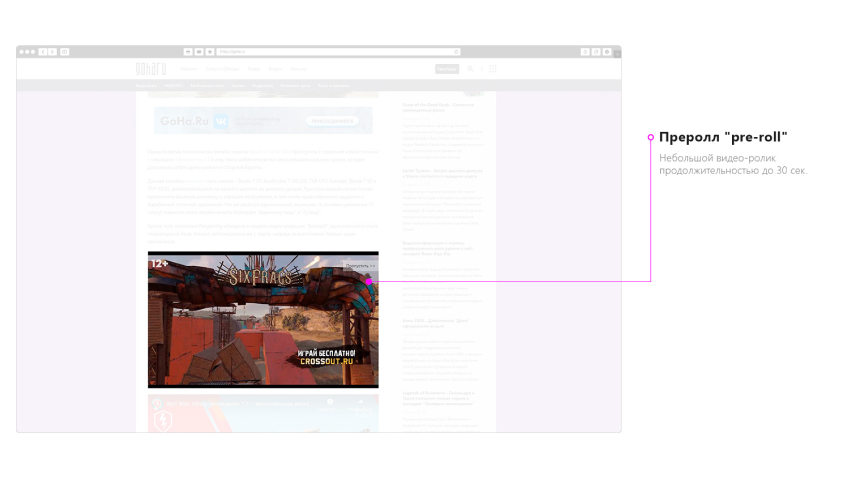
Task: Open the Железная душа category tab
Action: click(296, 86)
